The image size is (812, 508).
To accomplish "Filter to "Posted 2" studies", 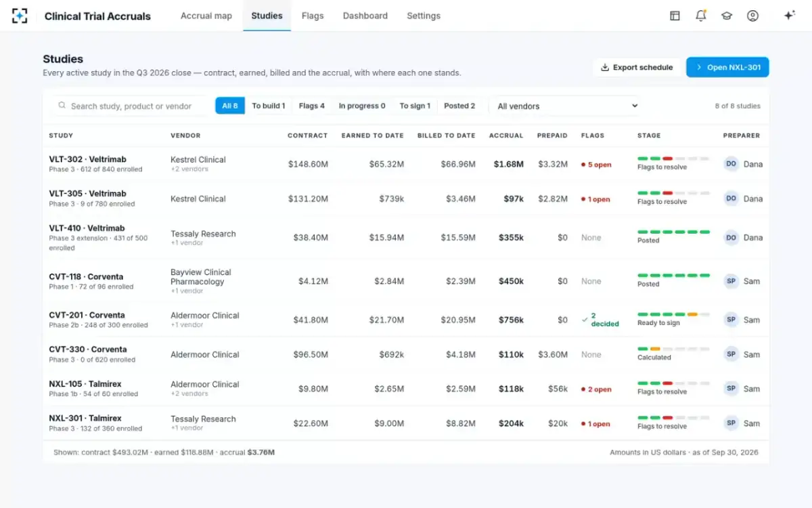I will point(459,106).
